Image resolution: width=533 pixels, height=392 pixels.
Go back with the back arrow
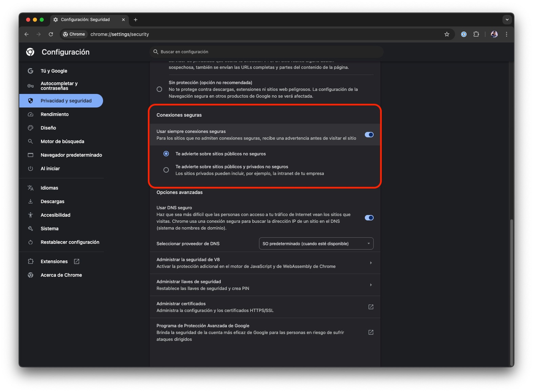pos(27,34)
